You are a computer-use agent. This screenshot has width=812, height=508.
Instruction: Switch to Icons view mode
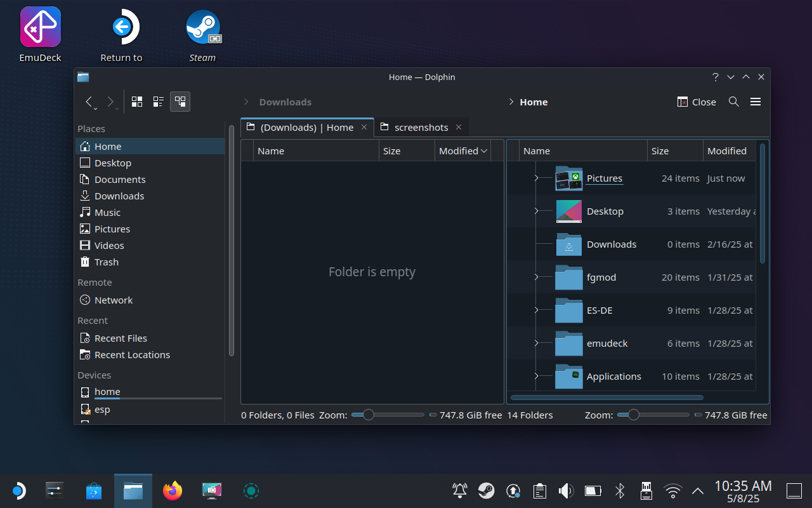coord(136,101)
